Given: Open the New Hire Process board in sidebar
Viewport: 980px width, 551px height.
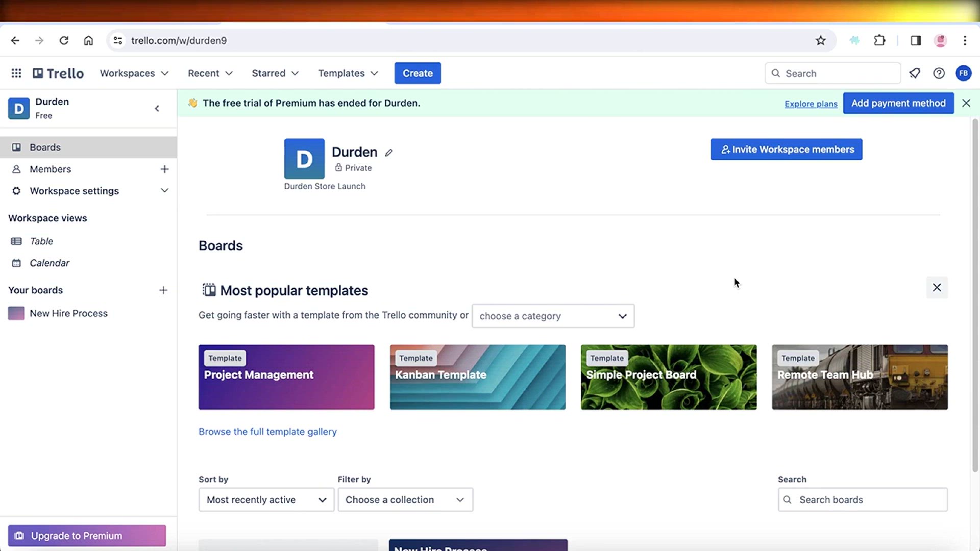Looking at the screenshot, I should point(88,313).
